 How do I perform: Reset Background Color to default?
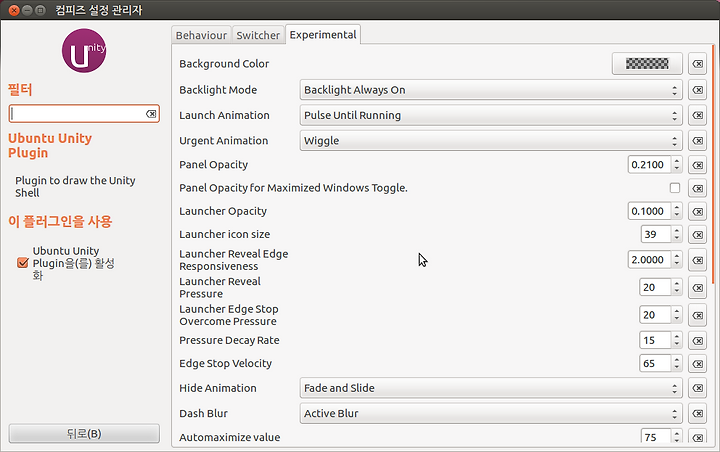pyautogui.click(x=698, y=64)
